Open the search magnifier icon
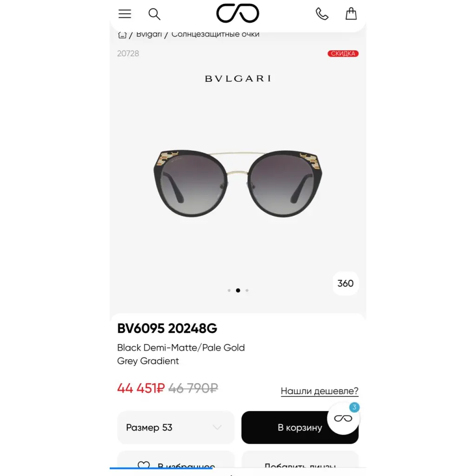The image size is (476, 476). coord(154,14)
